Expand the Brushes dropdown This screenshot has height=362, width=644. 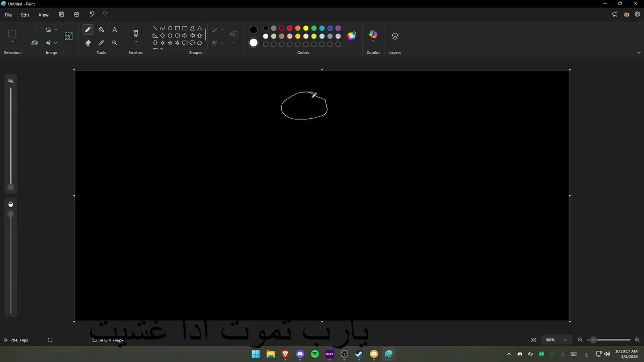(135, 42)
